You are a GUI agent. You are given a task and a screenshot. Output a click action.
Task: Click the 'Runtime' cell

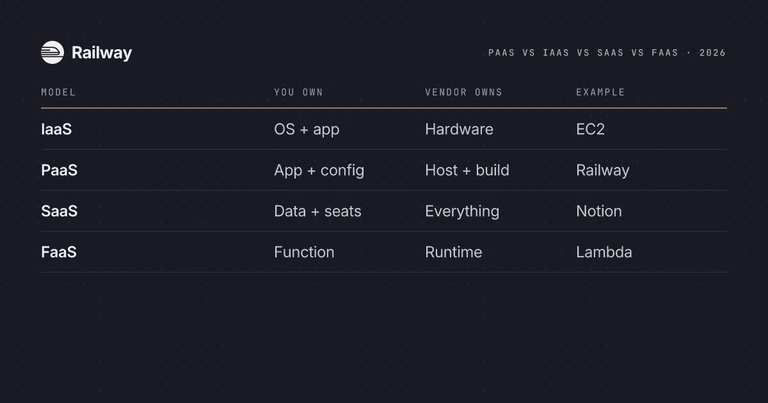[454, 252]
